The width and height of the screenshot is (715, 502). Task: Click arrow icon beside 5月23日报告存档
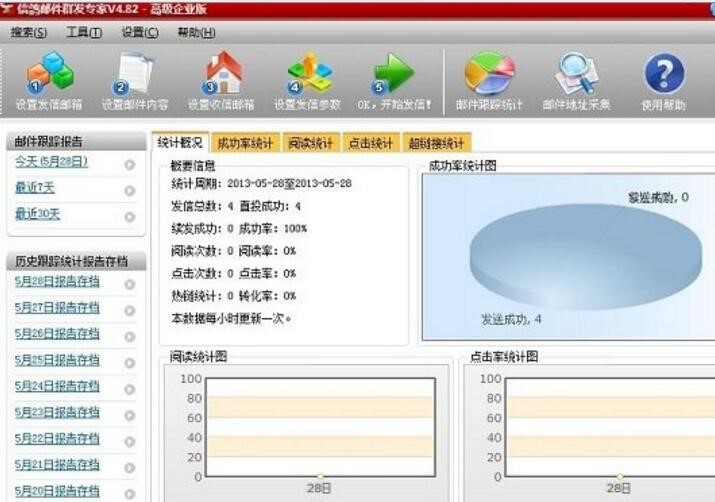[x=130, y=415]
